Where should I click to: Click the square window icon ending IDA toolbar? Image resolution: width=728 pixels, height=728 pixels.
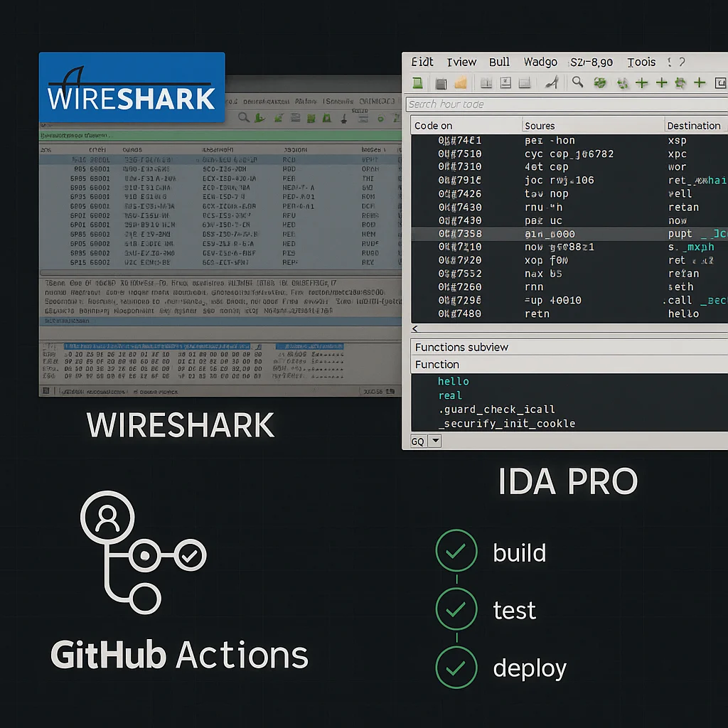click(x=720, y=83)
